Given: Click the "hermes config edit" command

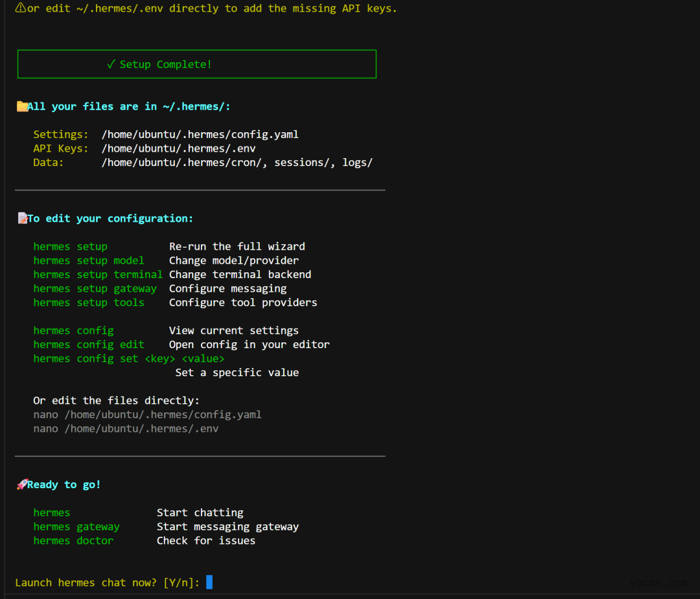Looking at the screenshot, I should point(89,344).
